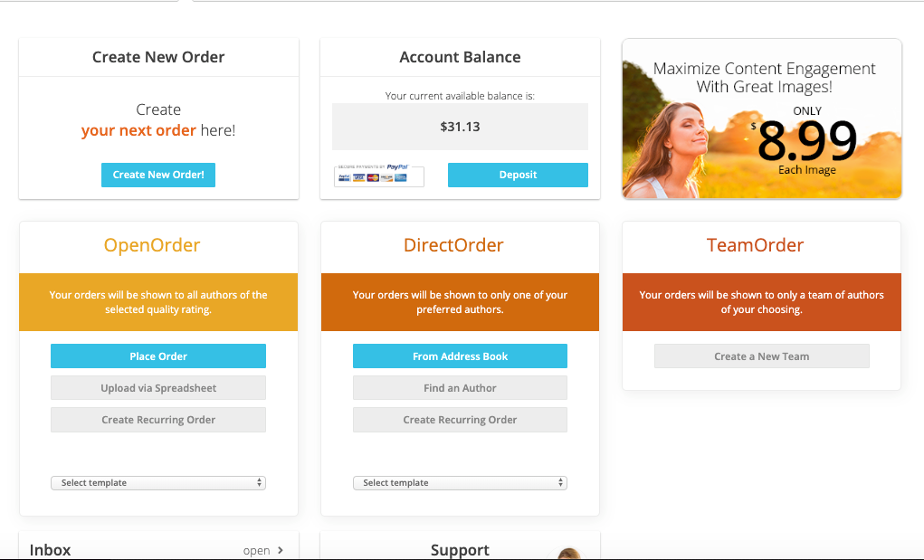Click the PayPal secure payments badge
The image size is (924, 560).
379,175
